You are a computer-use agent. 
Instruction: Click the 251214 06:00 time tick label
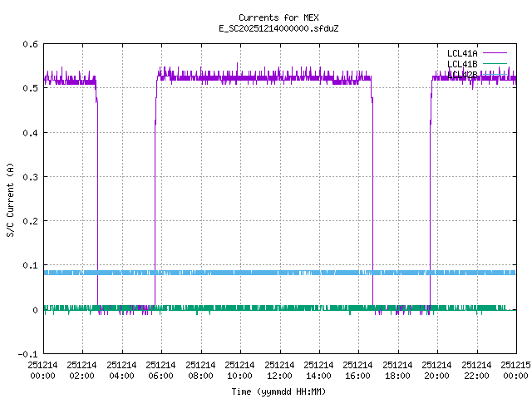(x=161, y=370)
